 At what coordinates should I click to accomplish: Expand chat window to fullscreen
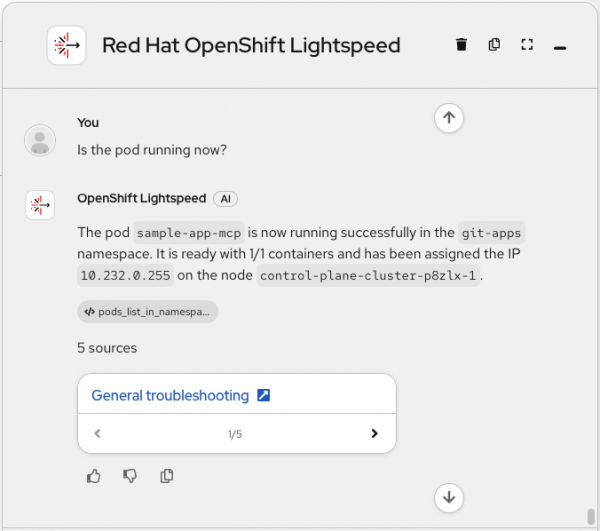pos(527,44)
